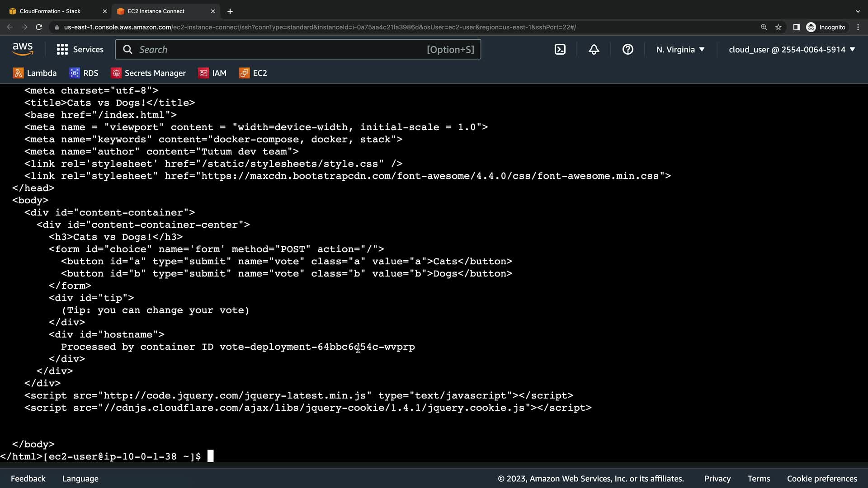Open IAM favorites shortcut
868x488 pixels.
pos(212,73)
